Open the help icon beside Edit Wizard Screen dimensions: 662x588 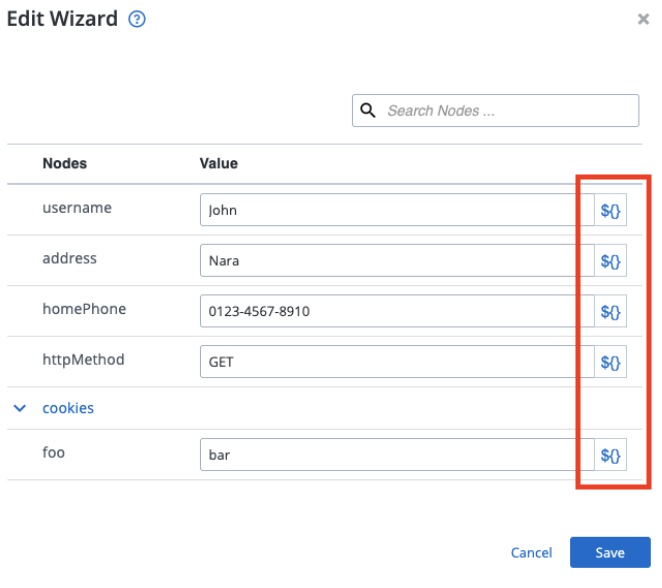137,19
